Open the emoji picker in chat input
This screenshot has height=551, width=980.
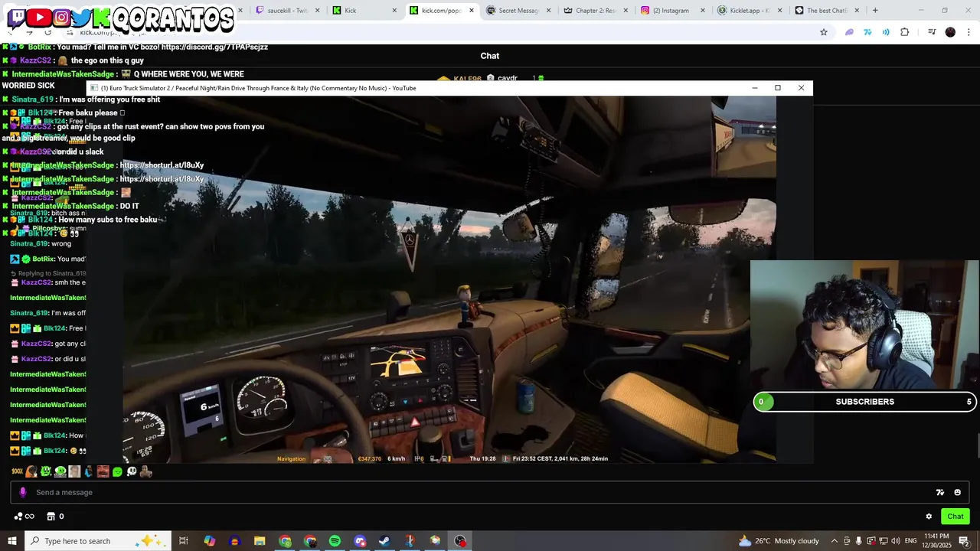pyautogui.click(x=957, y=492)
